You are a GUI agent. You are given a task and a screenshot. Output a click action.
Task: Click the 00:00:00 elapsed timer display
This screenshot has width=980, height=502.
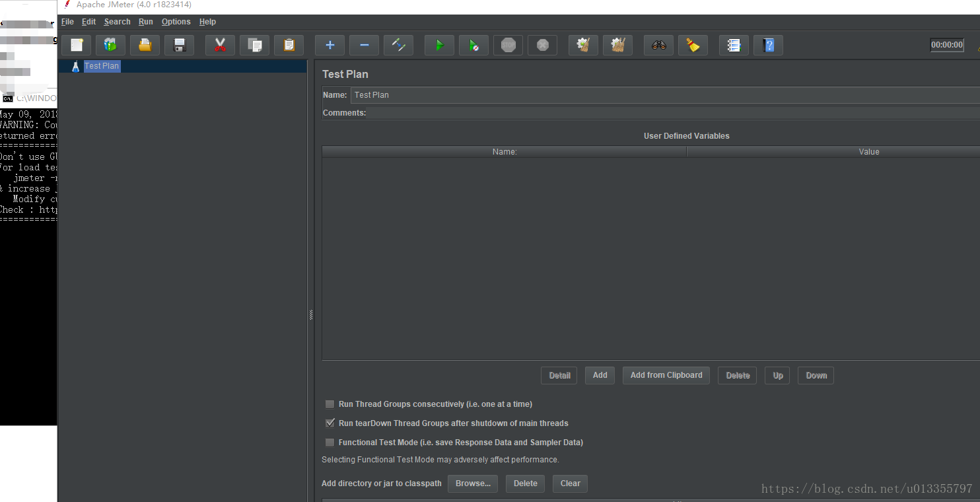(x=947, y=45)
